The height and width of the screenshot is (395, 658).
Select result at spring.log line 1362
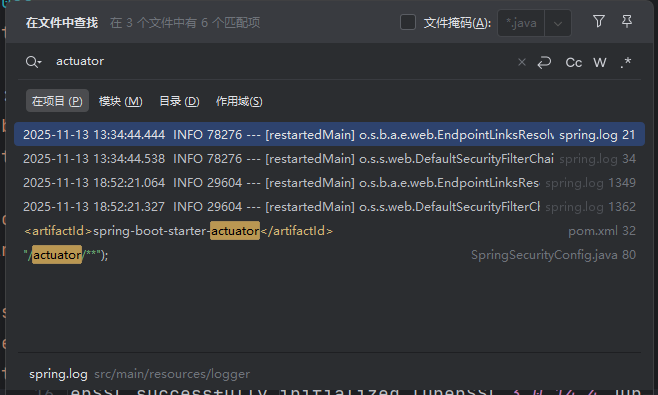[x=329, y=207]
